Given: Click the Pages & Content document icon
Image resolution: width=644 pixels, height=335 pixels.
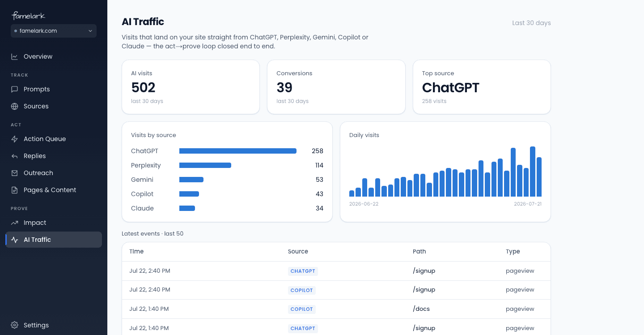Looking at the screenshot, I should (x=15, y=190).
